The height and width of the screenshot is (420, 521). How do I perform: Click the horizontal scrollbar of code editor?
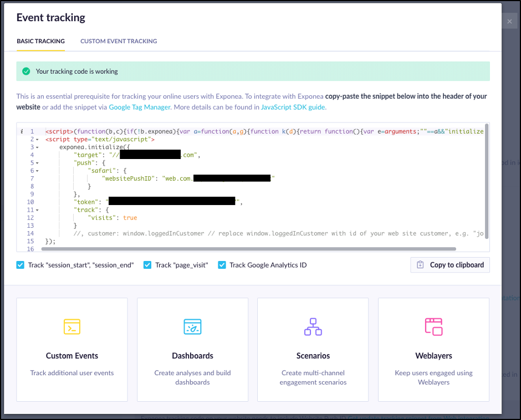pos(248,249)
